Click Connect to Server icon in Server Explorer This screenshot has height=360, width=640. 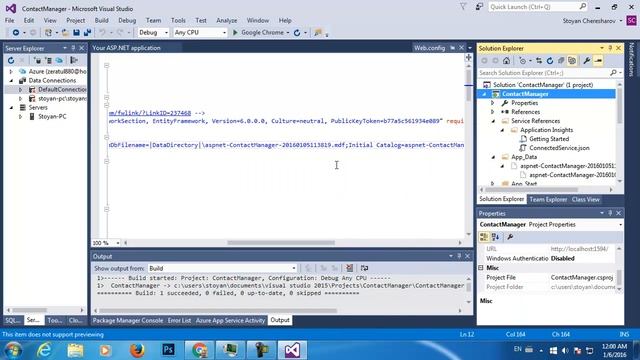click(x=48, y=60)
